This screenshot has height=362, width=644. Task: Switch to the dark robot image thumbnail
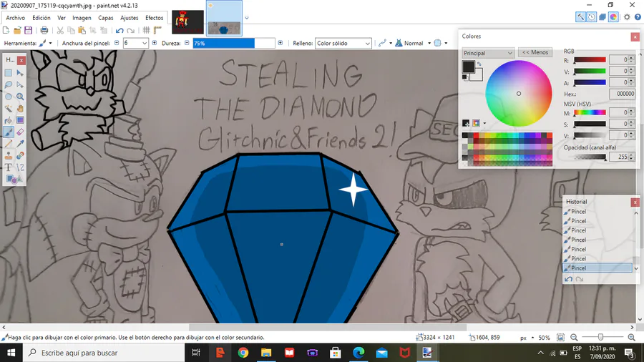(x=187, y=22)
